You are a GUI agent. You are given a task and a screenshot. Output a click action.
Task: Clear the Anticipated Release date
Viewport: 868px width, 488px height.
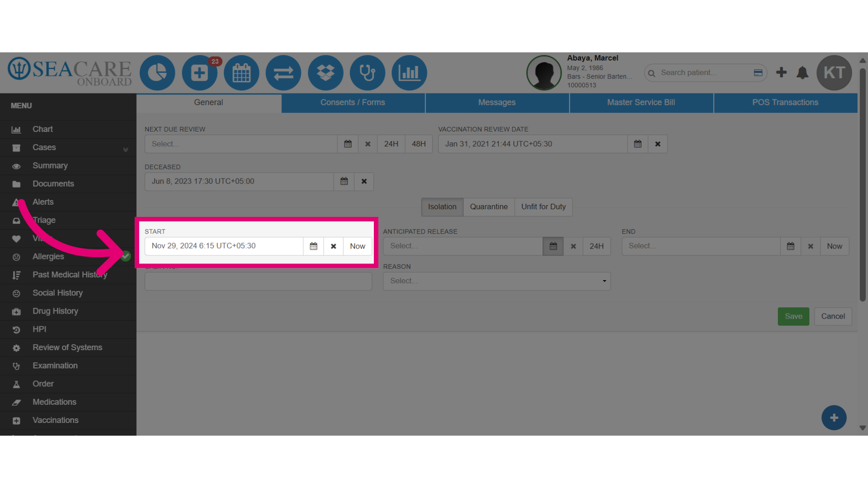[573, 246]
